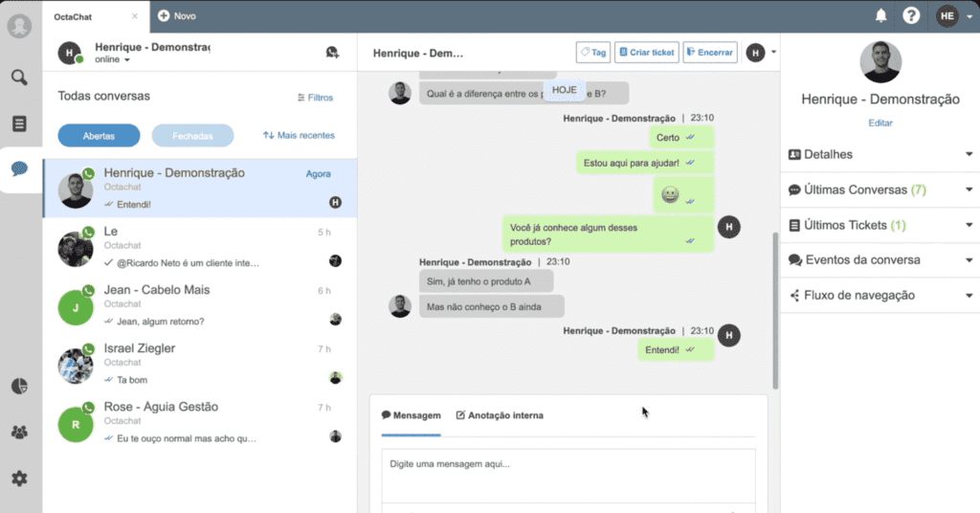
Task: Open the Jean - Cabelo Mais conversation
Action: pos(200,305)
